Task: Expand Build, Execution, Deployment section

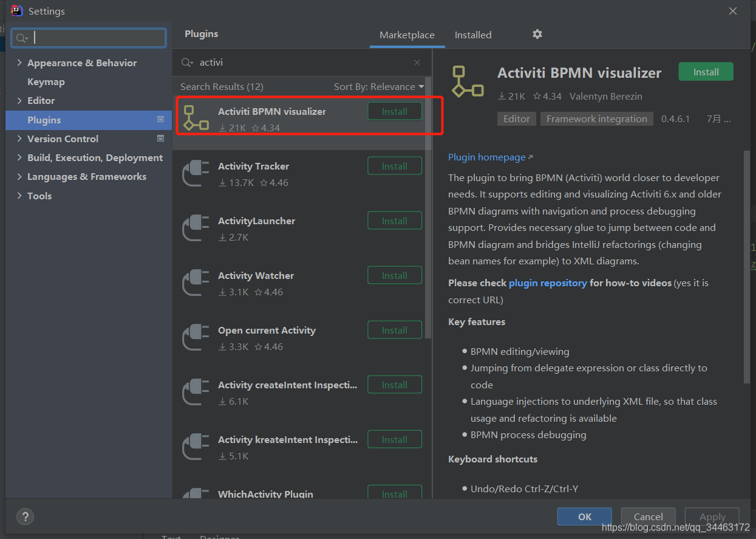Action: (x=19, y=157)
